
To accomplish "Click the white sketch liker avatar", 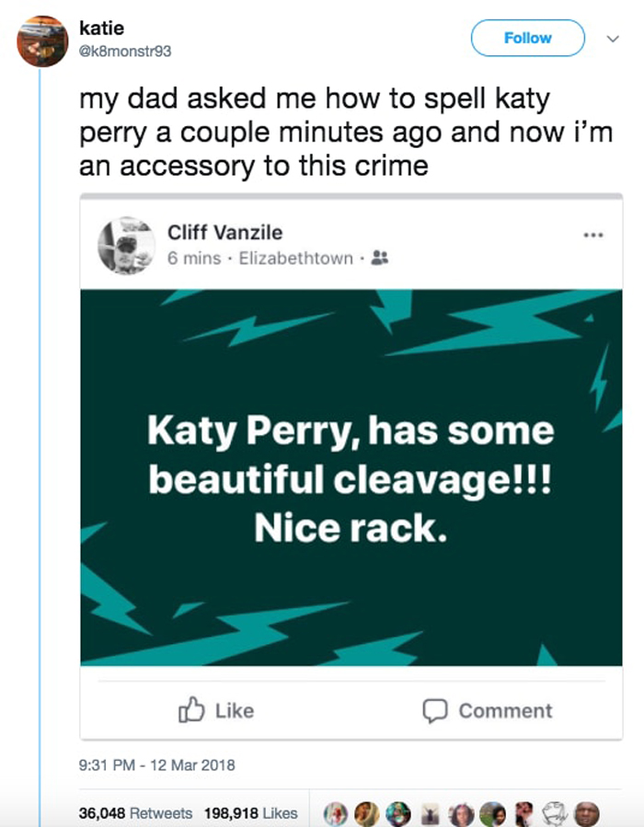I will 556,814.
